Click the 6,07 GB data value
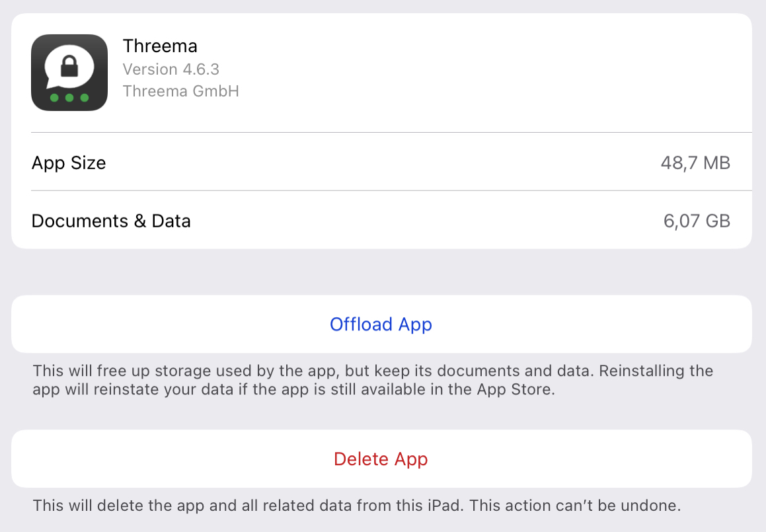This screenshot has height=532, width=766. (697, 221)
